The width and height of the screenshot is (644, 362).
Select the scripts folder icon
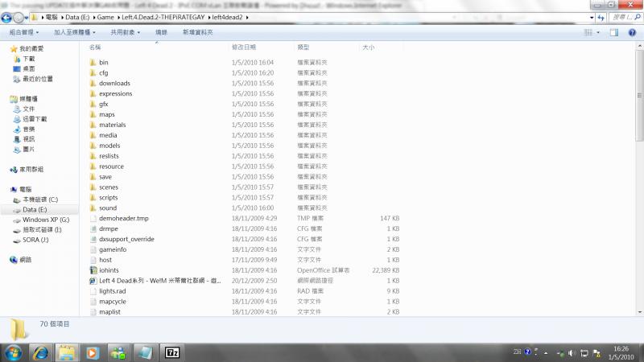click(93, 197)
